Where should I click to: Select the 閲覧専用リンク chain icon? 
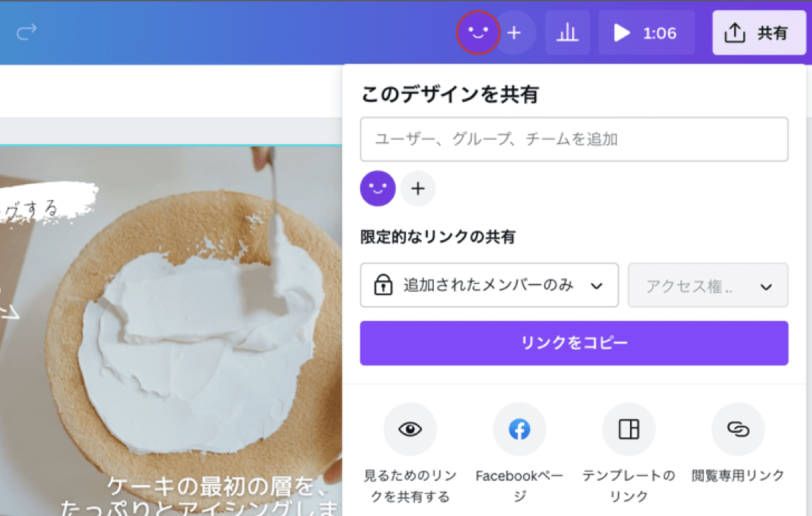(x=738, y=429)
